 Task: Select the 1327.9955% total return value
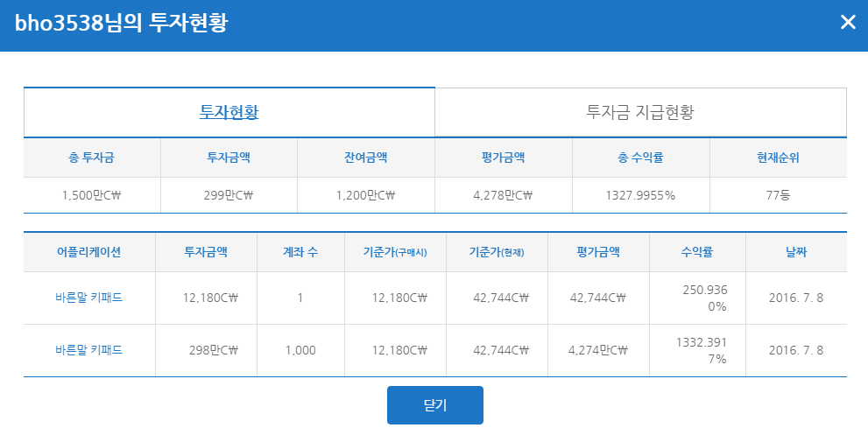pos(640,195)
